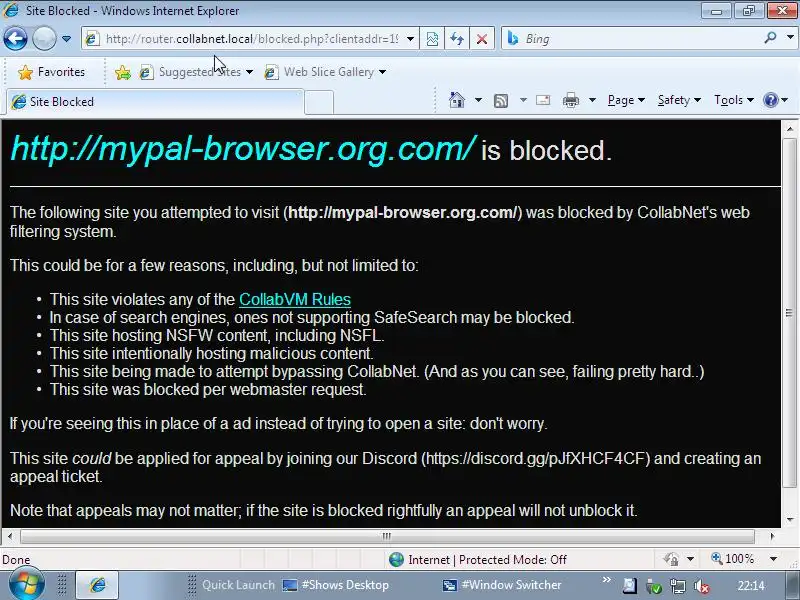The image size is (800, 600).
Task: Click the muted volume tray icon
Action: tap(702, 586)
